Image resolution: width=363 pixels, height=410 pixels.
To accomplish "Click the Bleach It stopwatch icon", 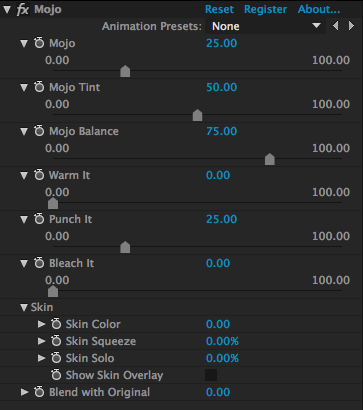I will tap(39, 263).
